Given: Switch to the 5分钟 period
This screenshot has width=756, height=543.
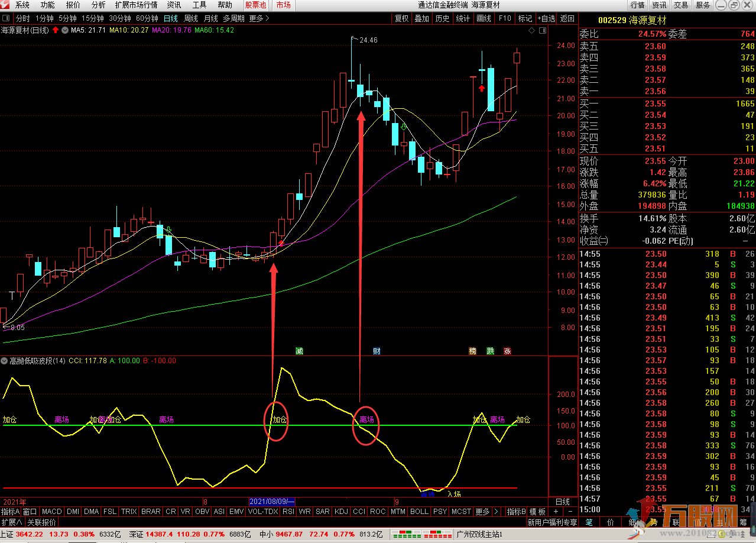Looking at the screenshot, I should [68, 18].
